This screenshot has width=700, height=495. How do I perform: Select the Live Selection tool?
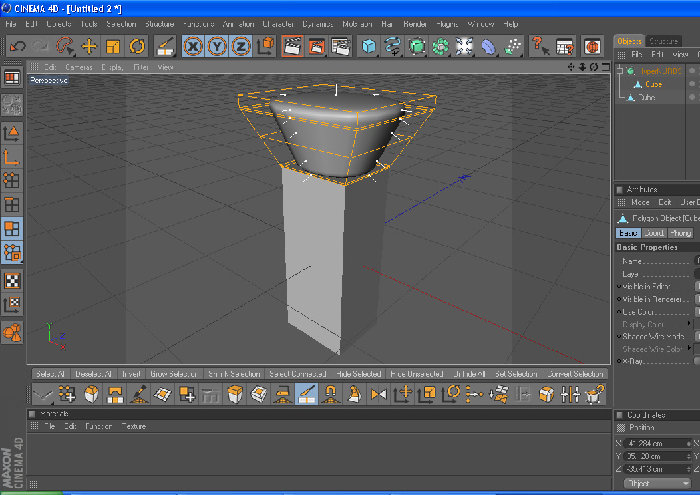(65, 46)
